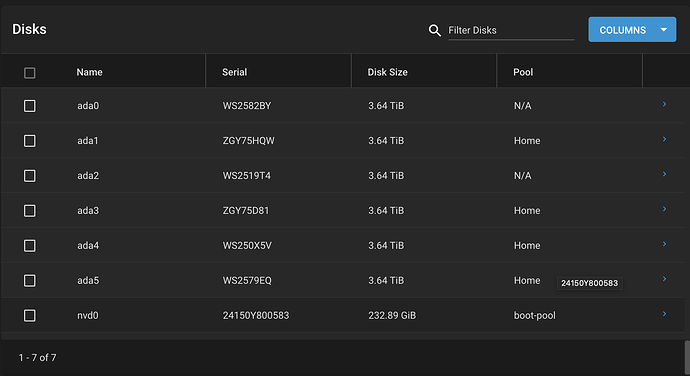The image size is (690, 376).
Task: Select the ada3 disk name
Action: (x=88, y=210)
